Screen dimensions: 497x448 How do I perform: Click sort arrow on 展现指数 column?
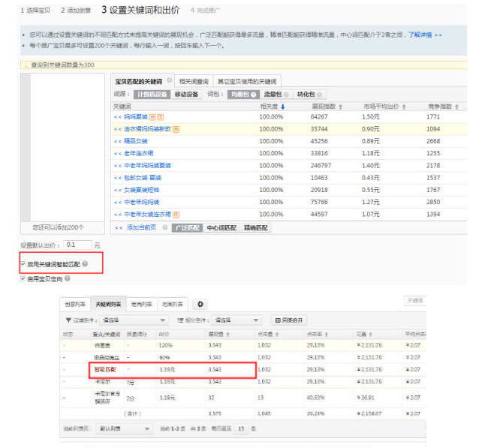[341, 107]
